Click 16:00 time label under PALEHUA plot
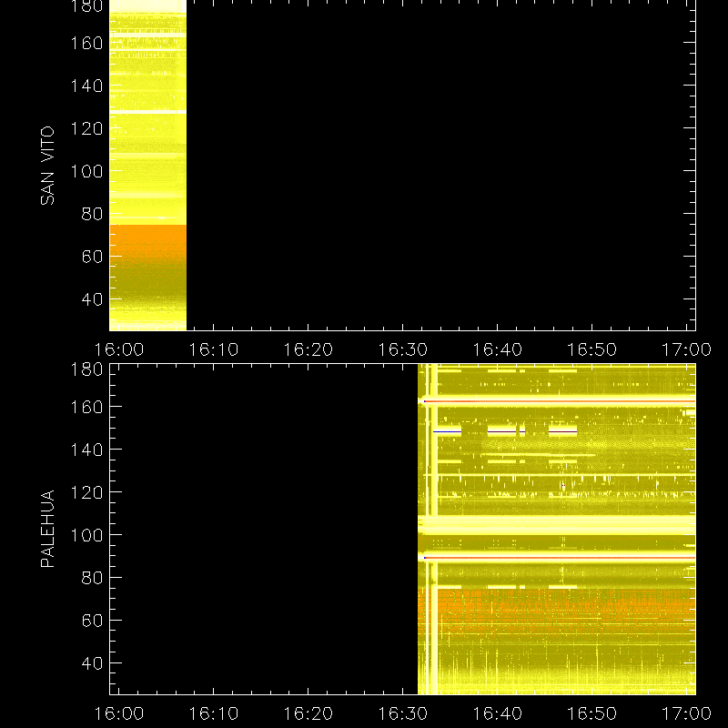Image resolution: width=728 pixels, height=728 pixels. (119, 713)
